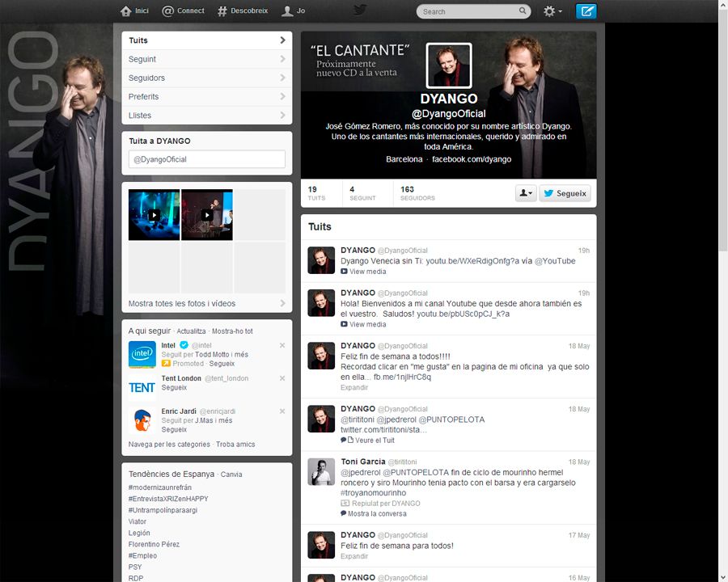Viewport: 728px width, 582px height.
Task: Dismiss the Enric Jardí suggestion
Action: click(x=282, y=411)
